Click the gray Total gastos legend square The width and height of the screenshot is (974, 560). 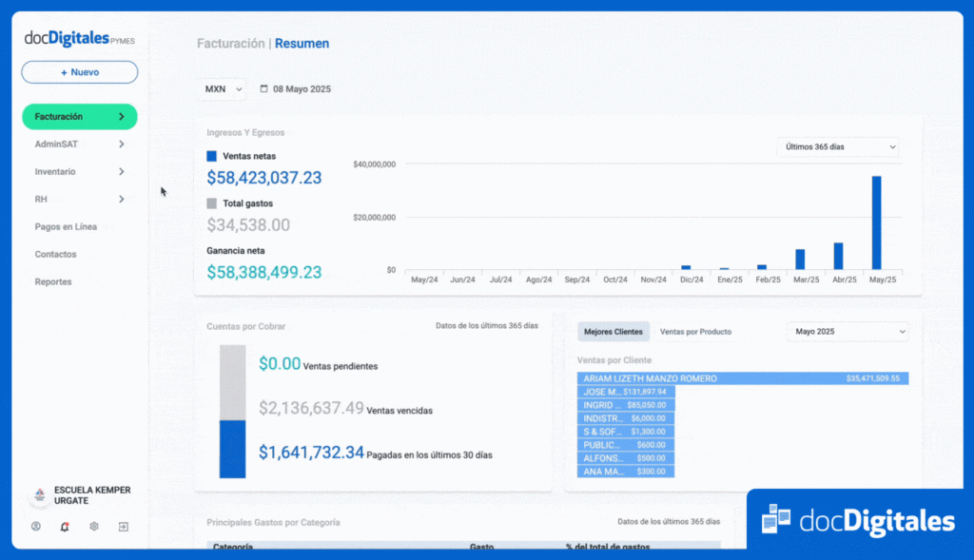click(x=212, y=203)
